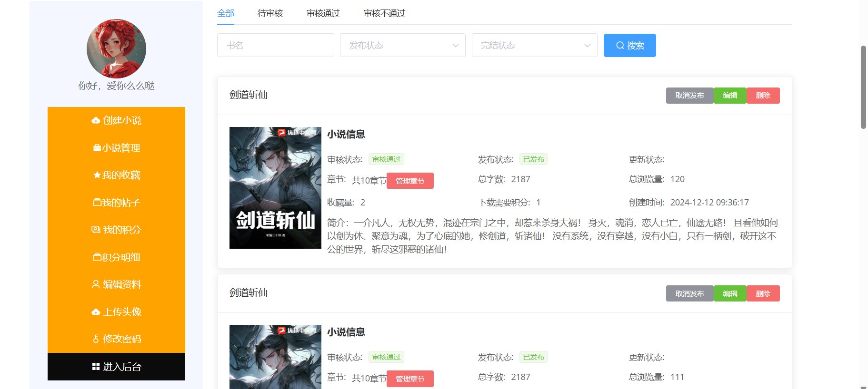Click the 总浏览量 value 120
This screenshot has width=868, height=389.
pyautogui.click(x=678, y=179)
